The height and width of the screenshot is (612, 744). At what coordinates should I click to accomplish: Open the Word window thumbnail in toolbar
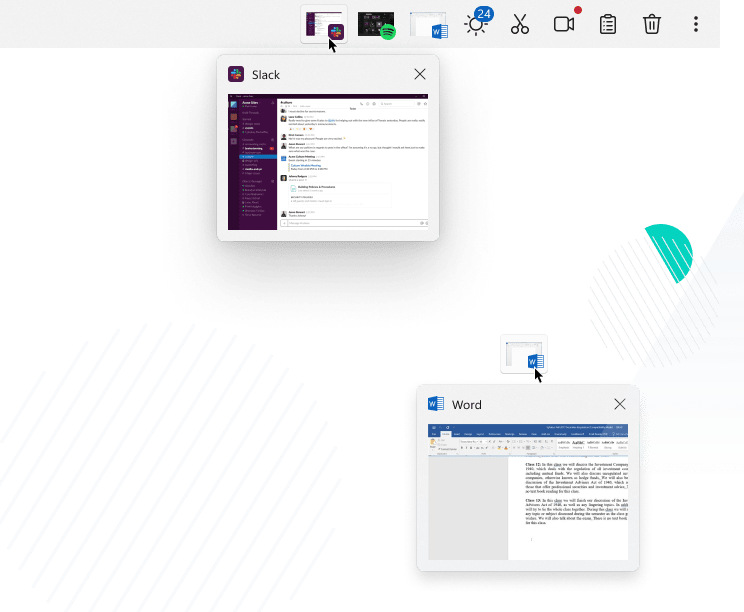tap(428, 25)
